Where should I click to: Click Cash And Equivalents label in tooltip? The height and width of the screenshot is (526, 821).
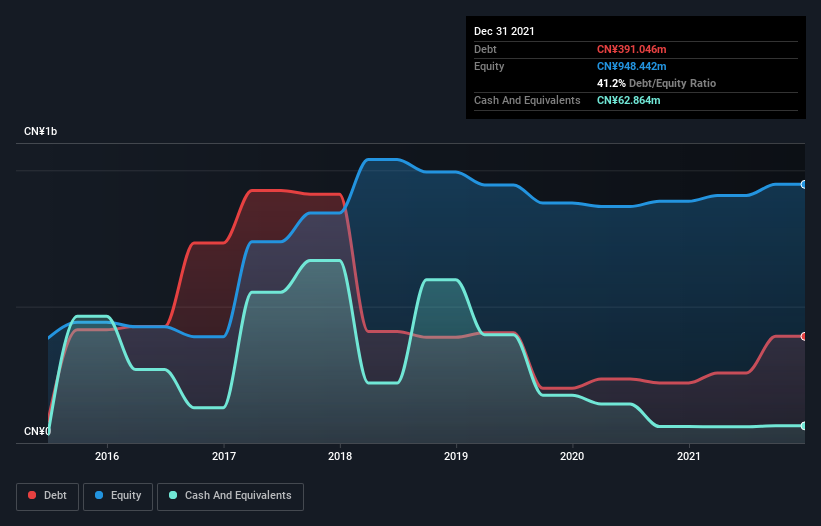pos(527,100)
